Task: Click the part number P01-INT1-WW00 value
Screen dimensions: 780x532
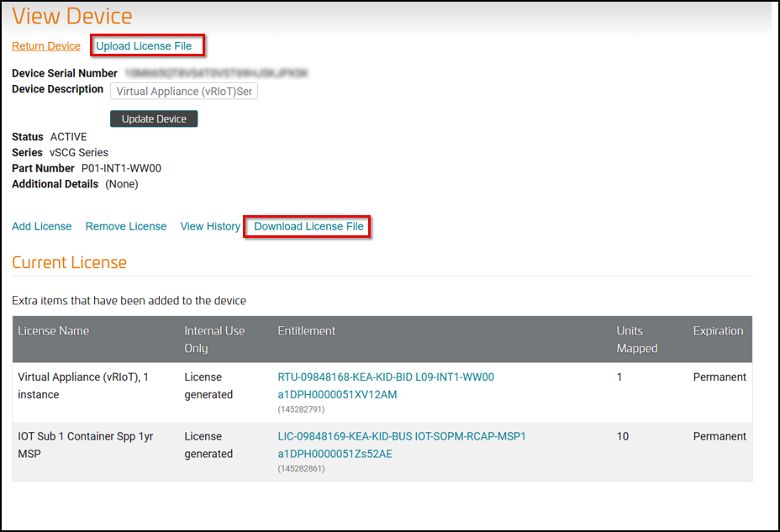Action: point(121,168)
